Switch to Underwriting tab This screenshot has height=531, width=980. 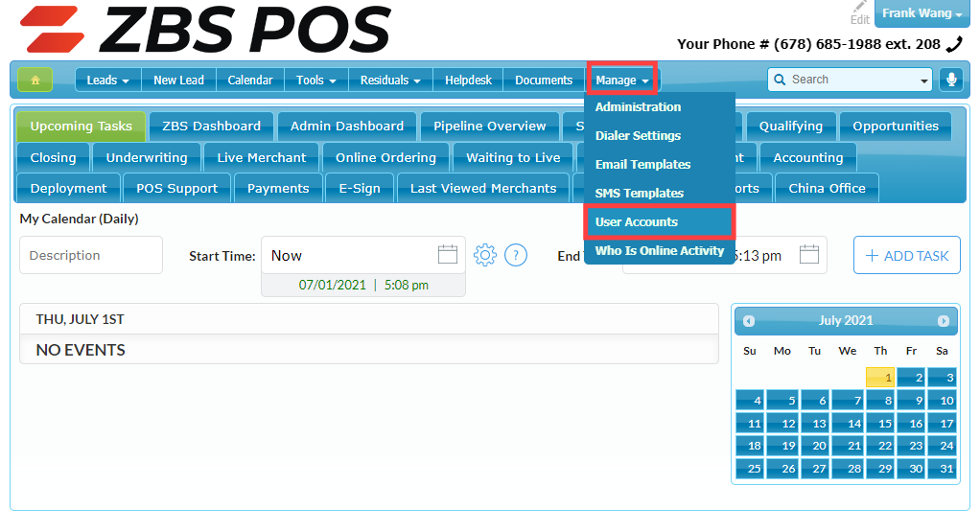(x=147, y=157)
